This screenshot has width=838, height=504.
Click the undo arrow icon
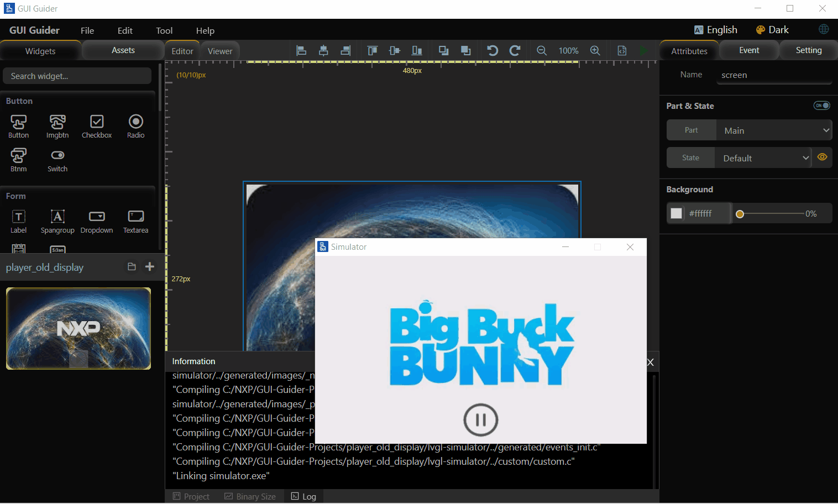point(492,51)
